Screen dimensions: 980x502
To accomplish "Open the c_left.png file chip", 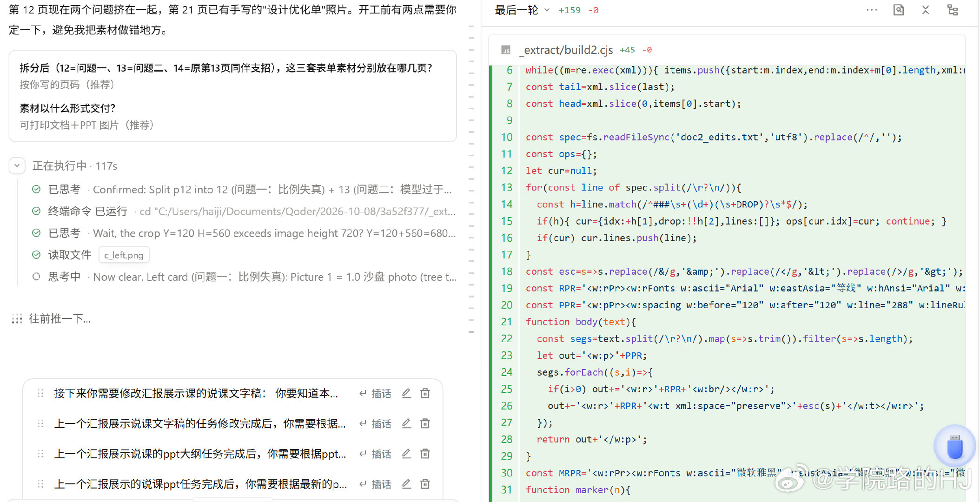I will point(124,255).
